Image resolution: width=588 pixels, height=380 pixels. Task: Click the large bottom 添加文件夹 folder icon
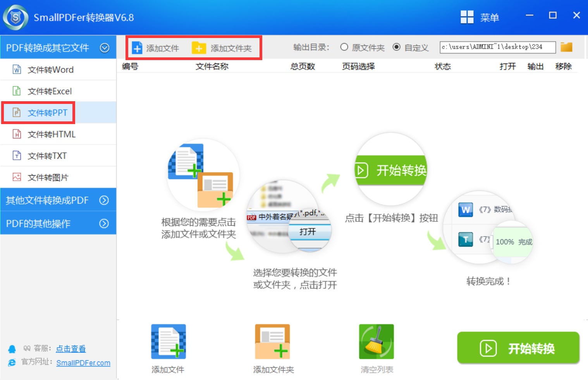point(272,342)
